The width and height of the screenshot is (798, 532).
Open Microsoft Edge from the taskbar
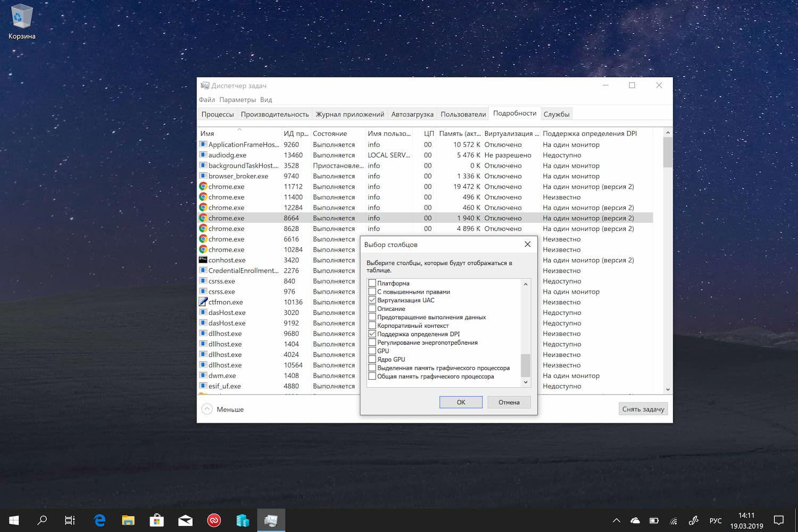[99, 520]
